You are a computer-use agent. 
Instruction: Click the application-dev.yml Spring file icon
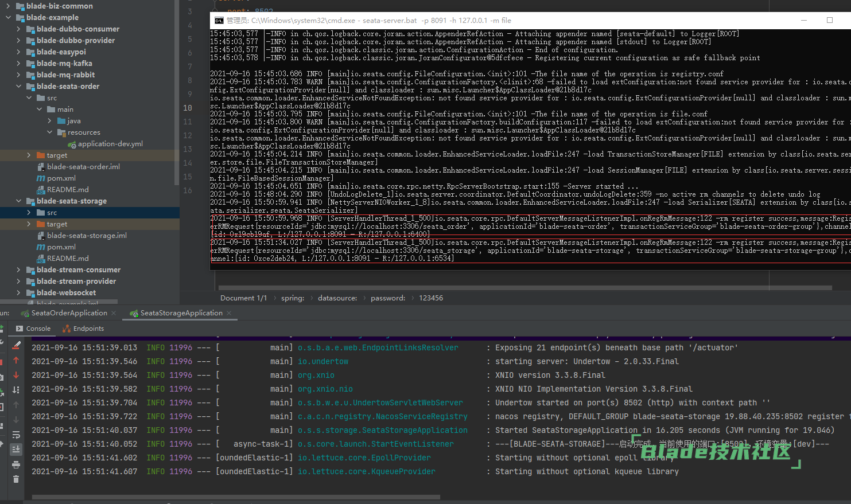72,144
